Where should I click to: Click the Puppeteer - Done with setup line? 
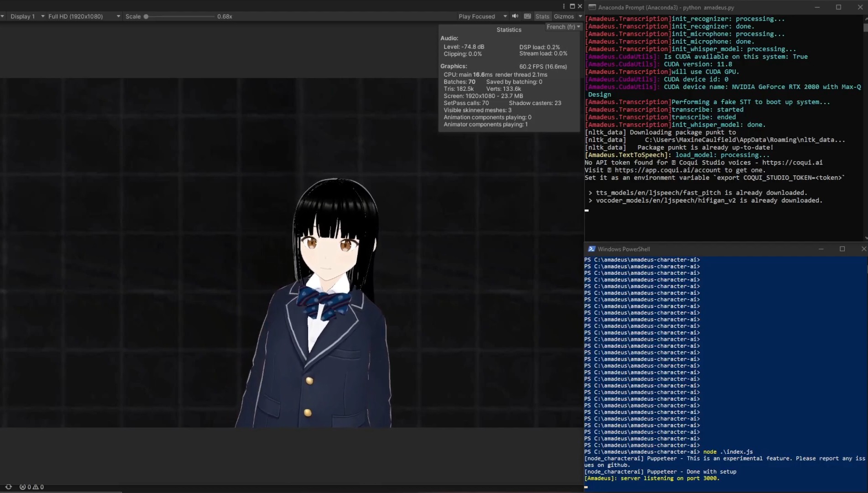[x=660, y=472]
